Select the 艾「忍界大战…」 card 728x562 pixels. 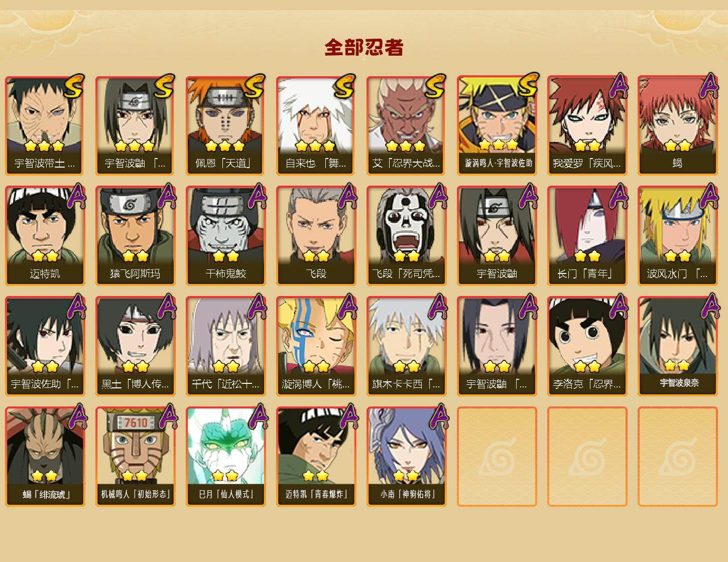coord(406,125)
